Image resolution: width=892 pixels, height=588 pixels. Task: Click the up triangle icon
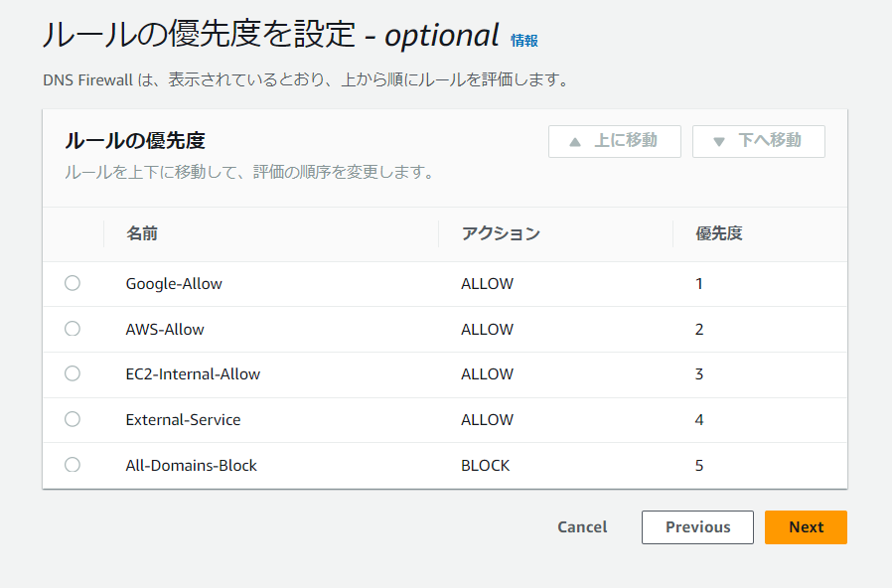point(574,142)
